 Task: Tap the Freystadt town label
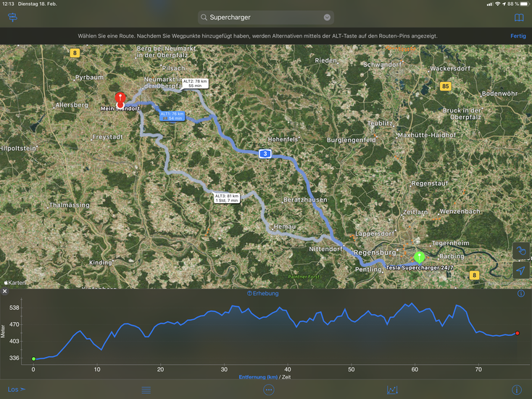[x=107, y=137]
